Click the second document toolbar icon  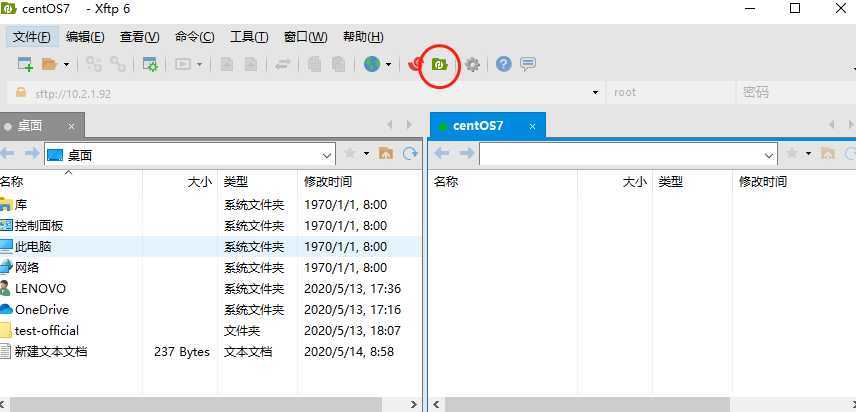[x=250, y=64]
